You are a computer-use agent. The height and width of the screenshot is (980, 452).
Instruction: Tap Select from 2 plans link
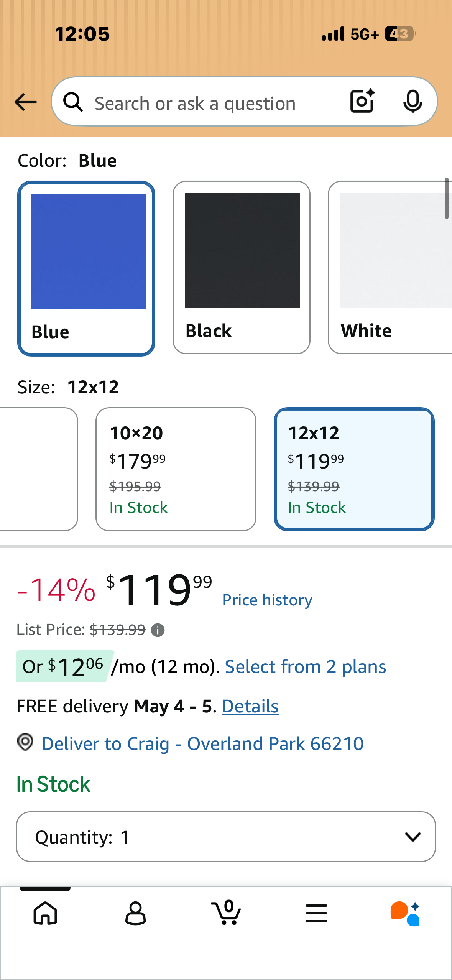[305, 667]
